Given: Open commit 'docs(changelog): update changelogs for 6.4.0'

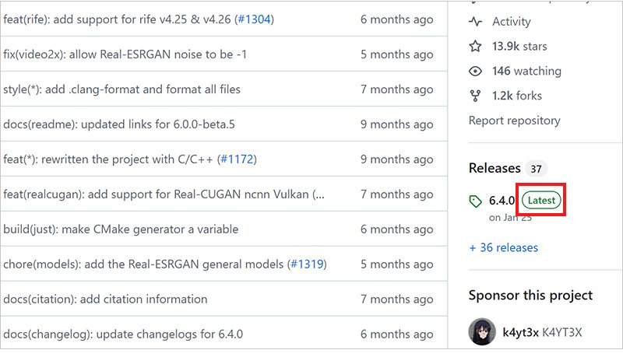Looking at the screenshot, I should click(123, 334).
